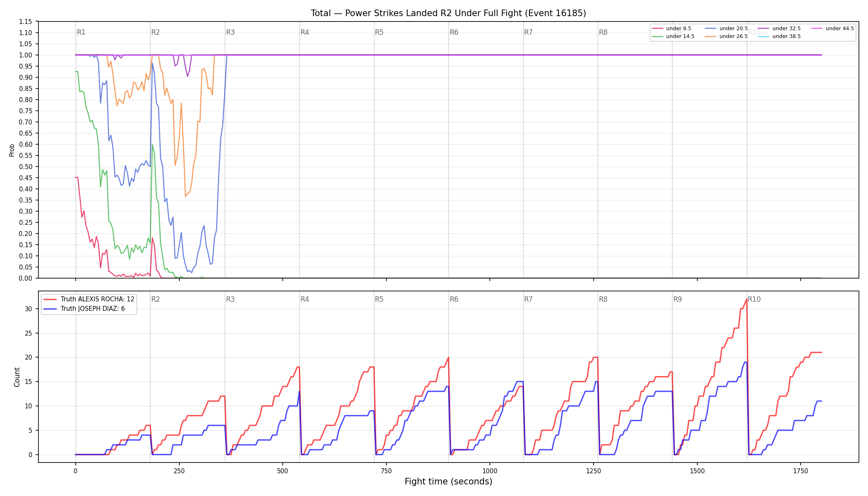
Task: Click the "Count" y-axis label
Action: (x=17, y=377)
